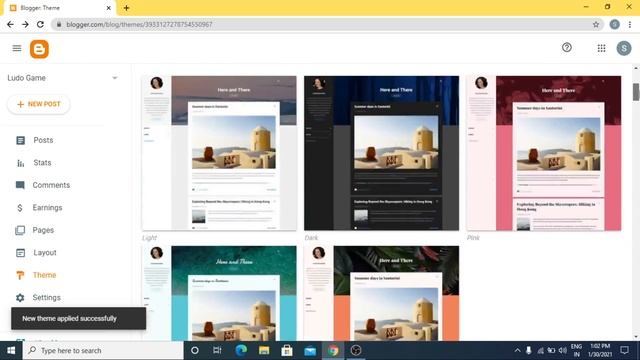Open the notification center

pyautogui.click(x=624, y=351)
